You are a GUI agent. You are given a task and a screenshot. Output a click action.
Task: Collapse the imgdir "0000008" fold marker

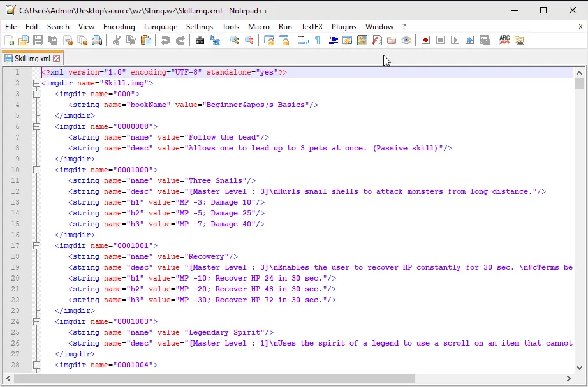click(x=36, y=127)
